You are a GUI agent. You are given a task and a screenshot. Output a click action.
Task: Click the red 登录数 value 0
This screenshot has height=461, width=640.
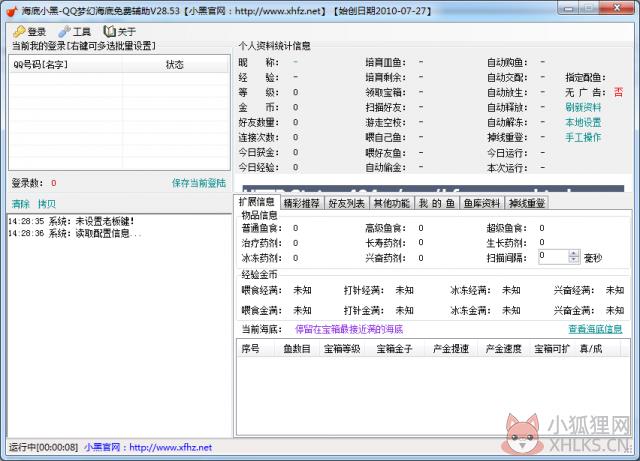(54, 183)
